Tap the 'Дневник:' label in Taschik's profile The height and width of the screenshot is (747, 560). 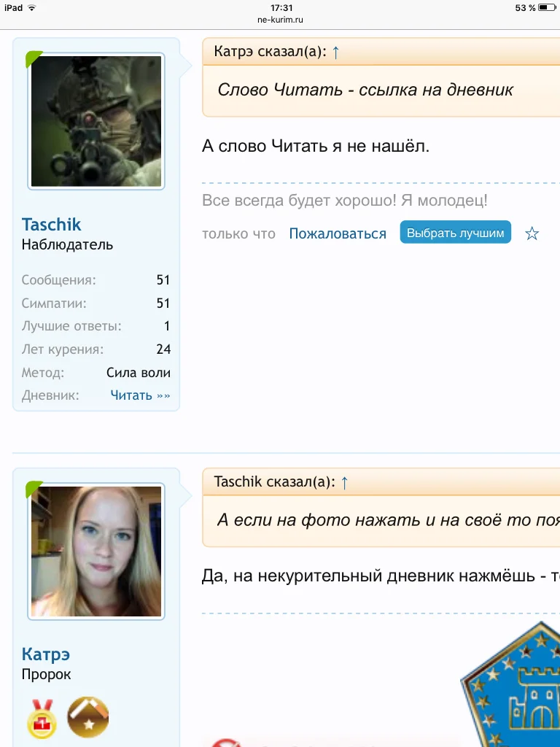click(50, 395)
